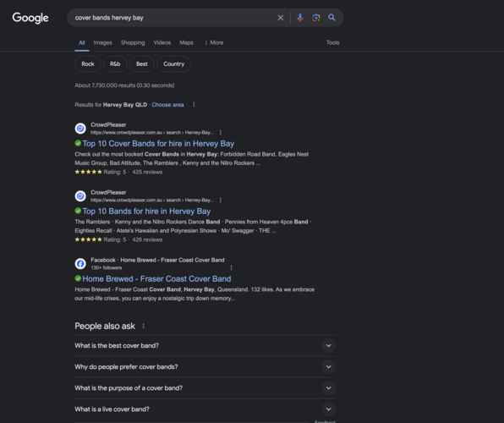Image resolution: width=504 pixels, height=423 pixels.
Task: Start voice search with microphone icon
Action: [x=300, y=18]
